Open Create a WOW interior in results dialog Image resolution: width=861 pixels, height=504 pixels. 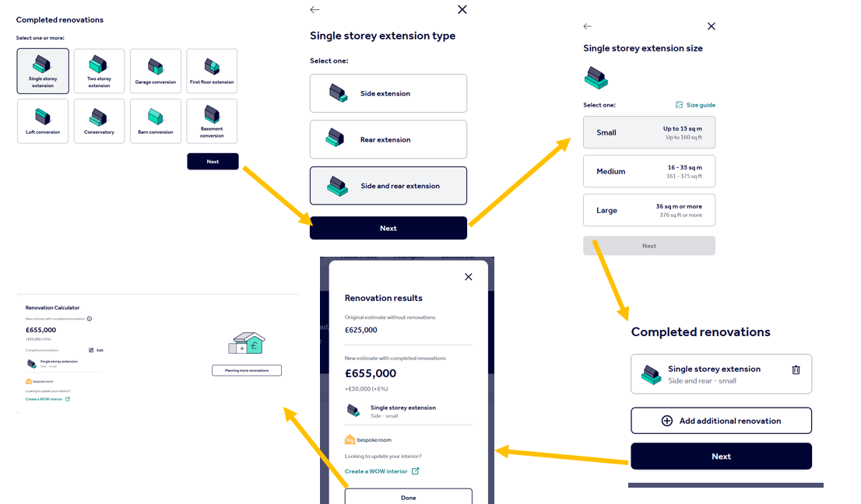[381, 471]
